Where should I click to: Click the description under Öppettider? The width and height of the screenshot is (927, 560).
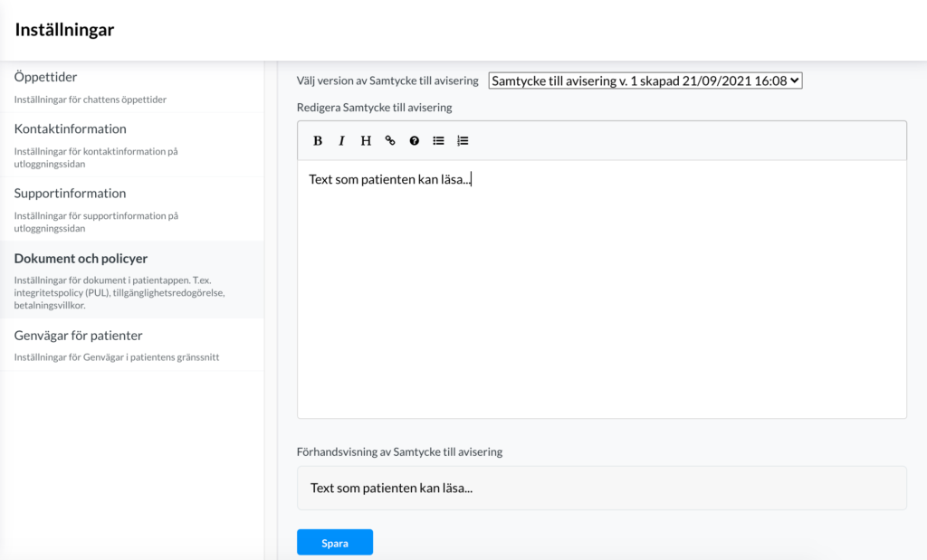point(91,100)
